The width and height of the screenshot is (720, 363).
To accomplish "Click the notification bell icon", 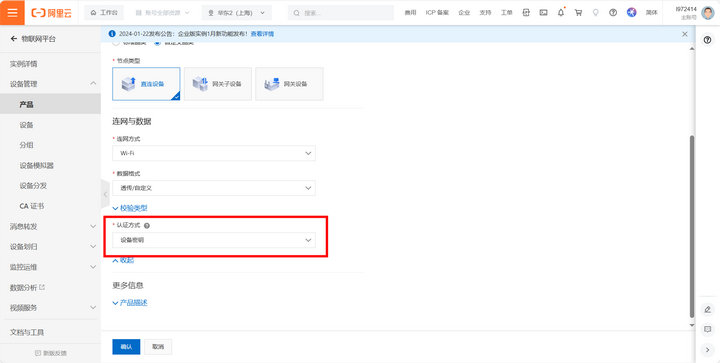I will click(x=561, y=13).
